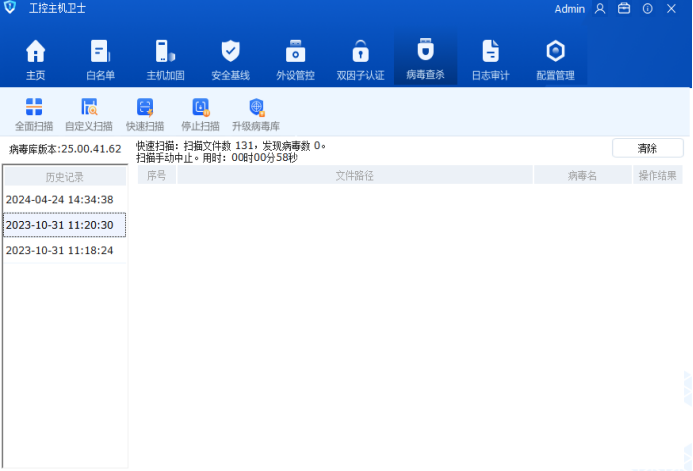
Task: Select history record 2023-10-31 11:18:24
Action: (60, 251)
